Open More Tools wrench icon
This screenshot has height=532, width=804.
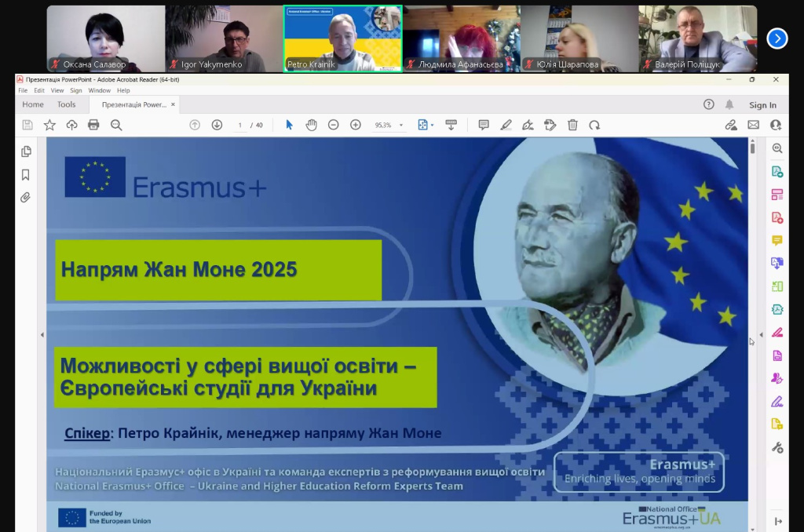777,448
